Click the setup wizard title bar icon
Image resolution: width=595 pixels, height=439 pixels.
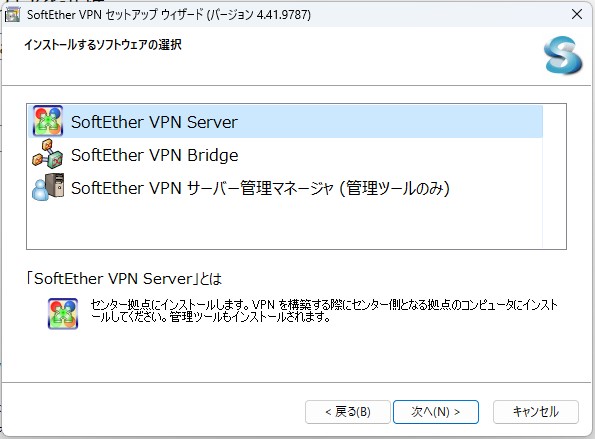[x=13, y=14]
